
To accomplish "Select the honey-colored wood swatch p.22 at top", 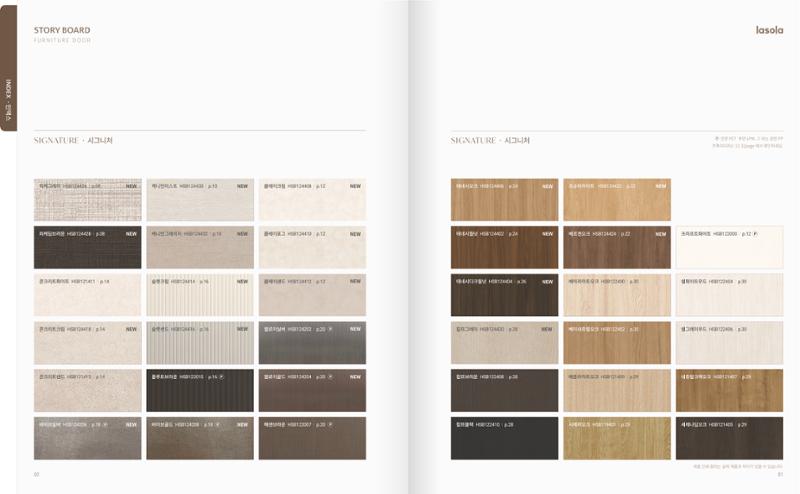I will [x=617, y=200].
